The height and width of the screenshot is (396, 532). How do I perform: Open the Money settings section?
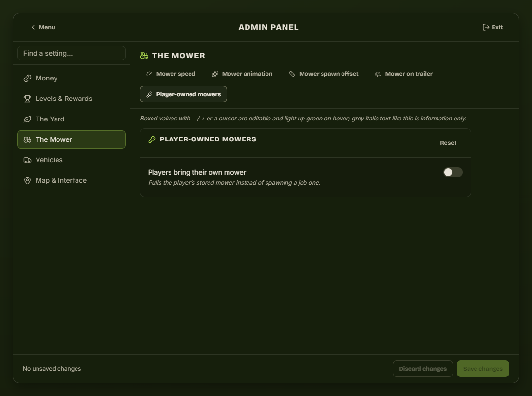[71, 78]
